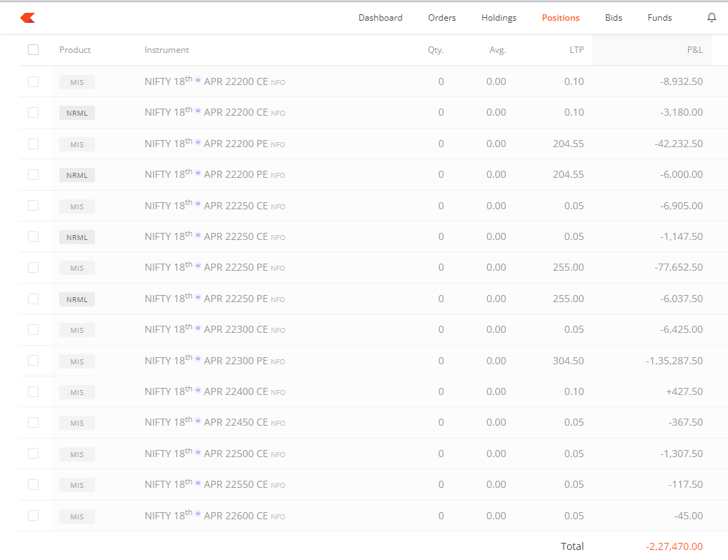Go to the Orders tab
This screenshot has width=728, height=560.
442,17
